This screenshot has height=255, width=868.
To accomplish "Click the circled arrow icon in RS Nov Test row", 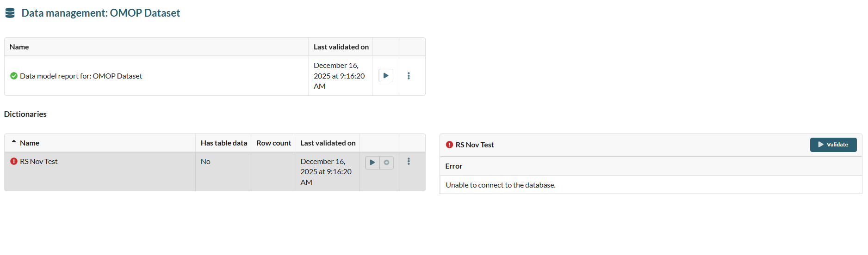I will pos(386,163).
